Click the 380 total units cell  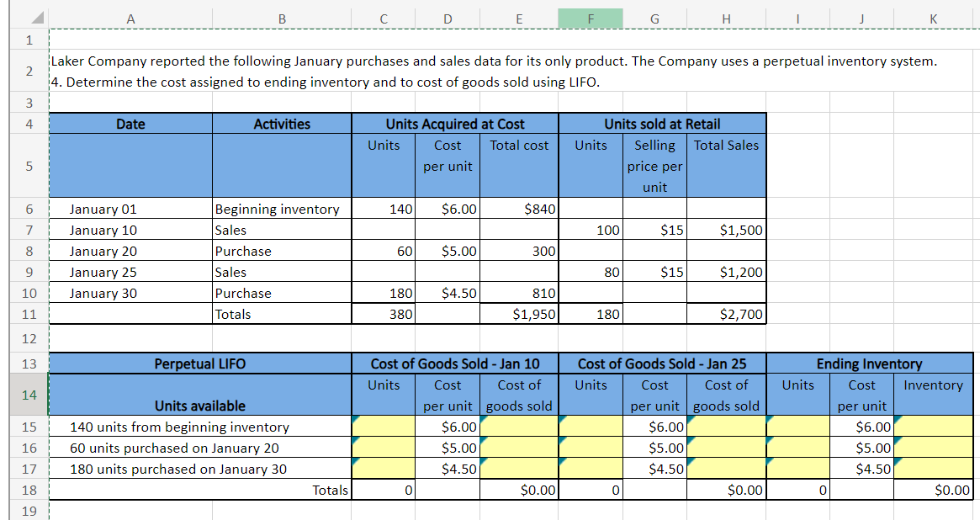[383, 314]
